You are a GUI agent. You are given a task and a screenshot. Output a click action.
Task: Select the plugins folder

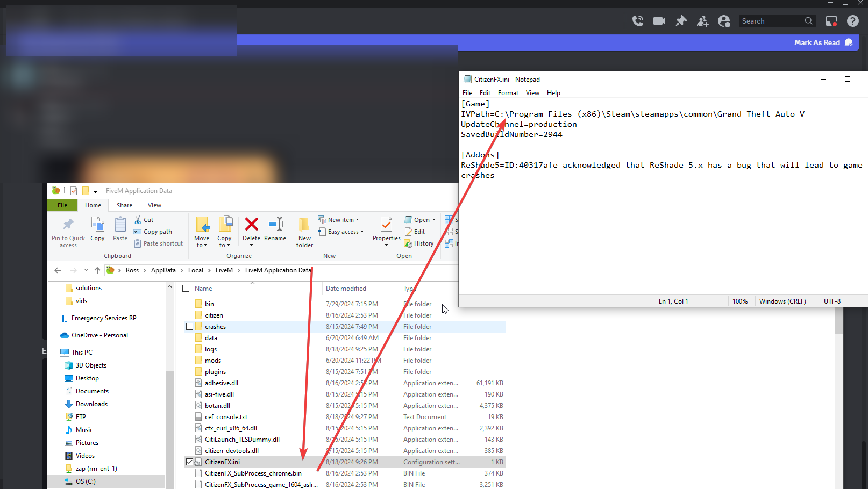tap(215, 372)
